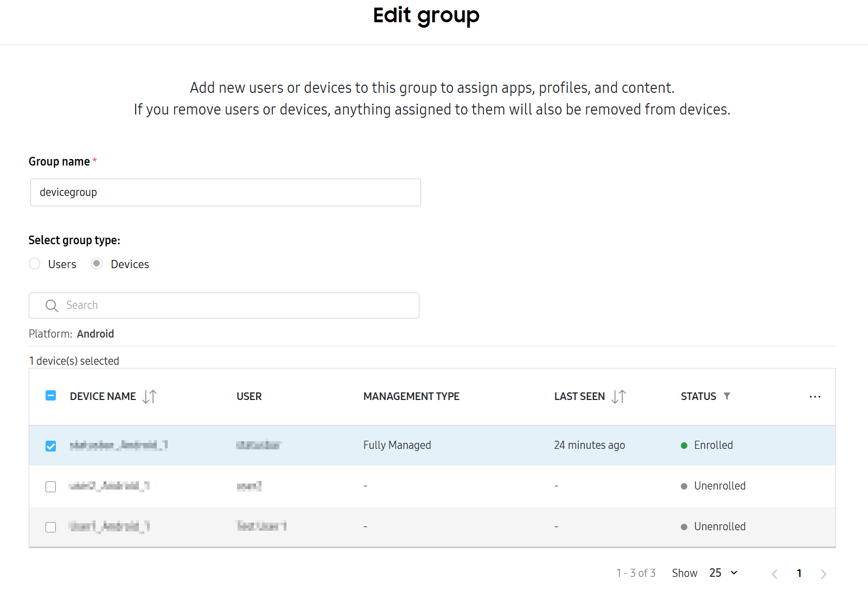This screenshot has height=597, width=868.
Task: Click the search magnifier icon
Action: (52, 305)
